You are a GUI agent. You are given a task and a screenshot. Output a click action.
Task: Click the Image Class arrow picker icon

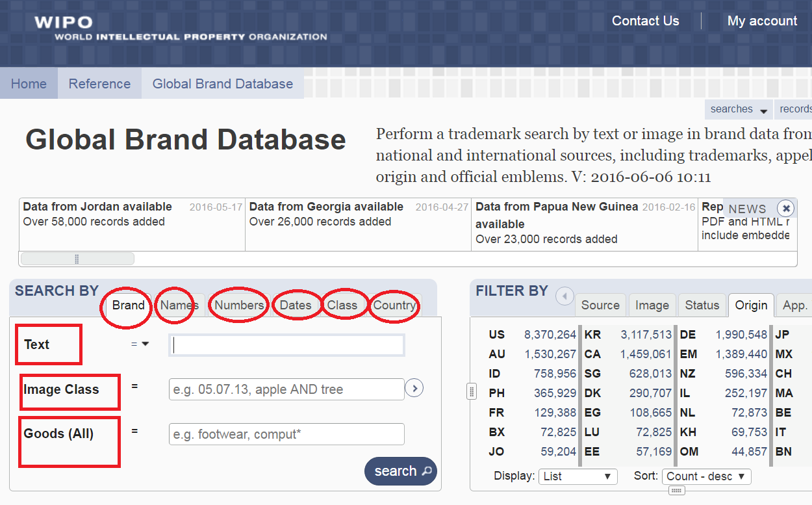pyautogui.click(x=414, y=389)
